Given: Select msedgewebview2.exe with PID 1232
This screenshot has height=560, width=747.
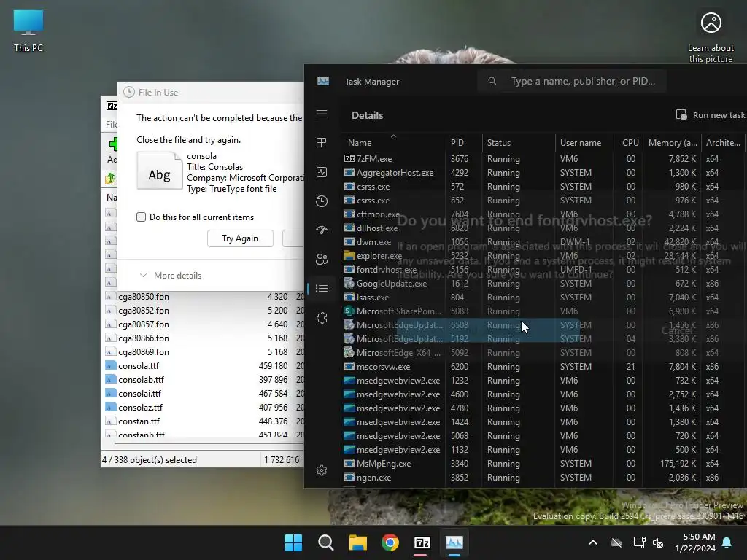Looking at the screenshot, I should [x=543, y=381].
